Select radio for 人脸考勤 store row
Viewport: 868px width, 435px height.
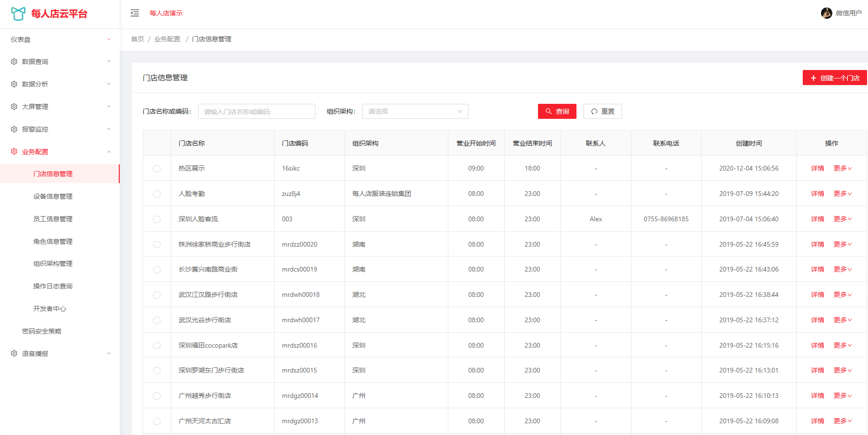coord(157,194)
